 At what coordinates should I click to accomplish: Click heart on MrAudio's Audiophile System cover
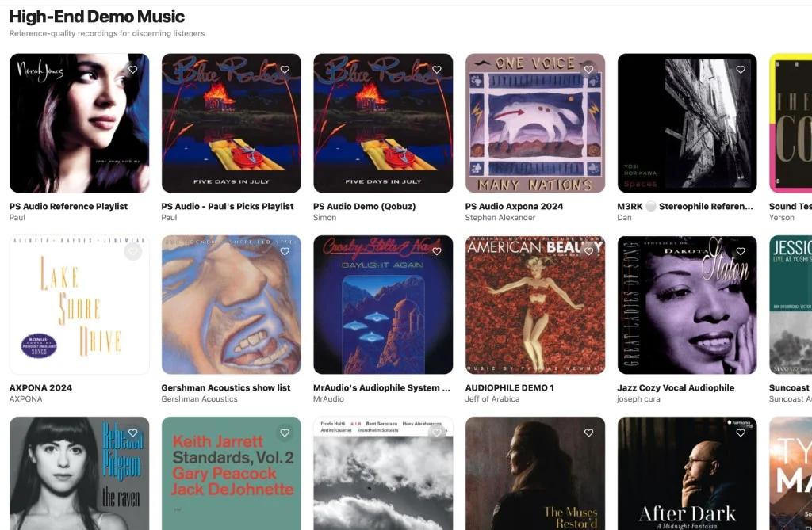tap(437, 251)
